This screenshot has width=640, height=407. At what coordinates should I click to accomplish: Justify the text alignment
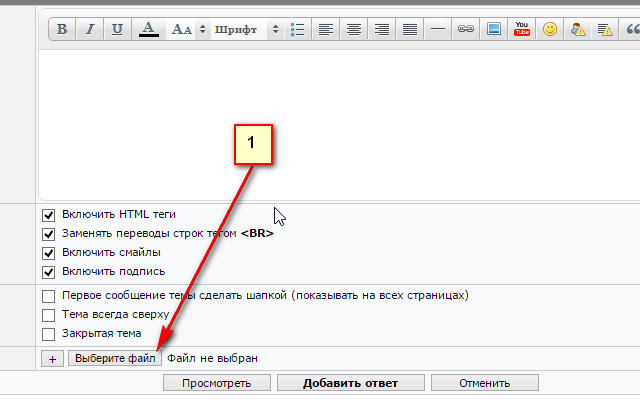pyautogui.click(x=409, y=30)
